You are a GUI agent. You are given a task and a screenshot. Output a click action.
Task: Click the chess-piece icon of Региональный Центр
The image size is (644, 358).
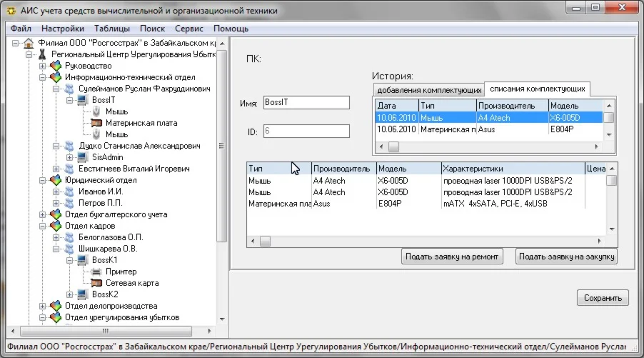click(x=43, y=54)
